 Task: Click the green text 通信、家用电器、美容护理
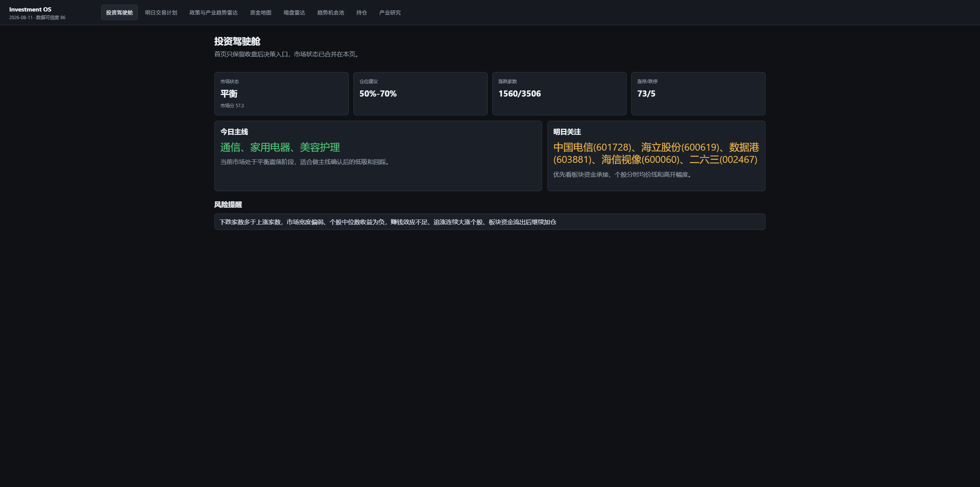(280, 147)
